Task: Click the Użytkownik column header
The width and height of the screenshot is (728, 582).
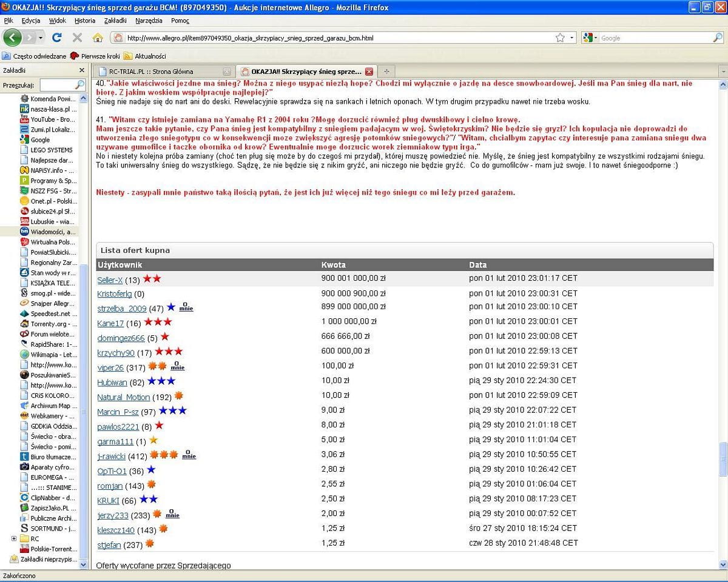Action: (x=120, y=265)
